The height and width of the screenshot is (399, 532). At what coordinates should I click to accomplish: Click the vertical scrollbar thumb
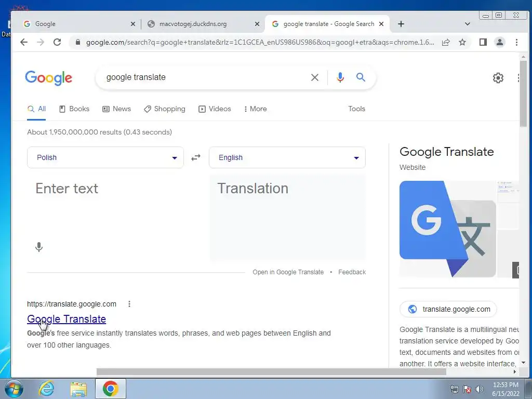click(523, 94)
